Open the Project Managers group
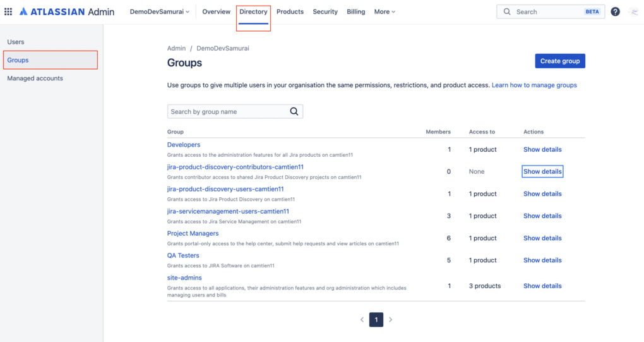The image size is (644, 342). coord(193,233)
